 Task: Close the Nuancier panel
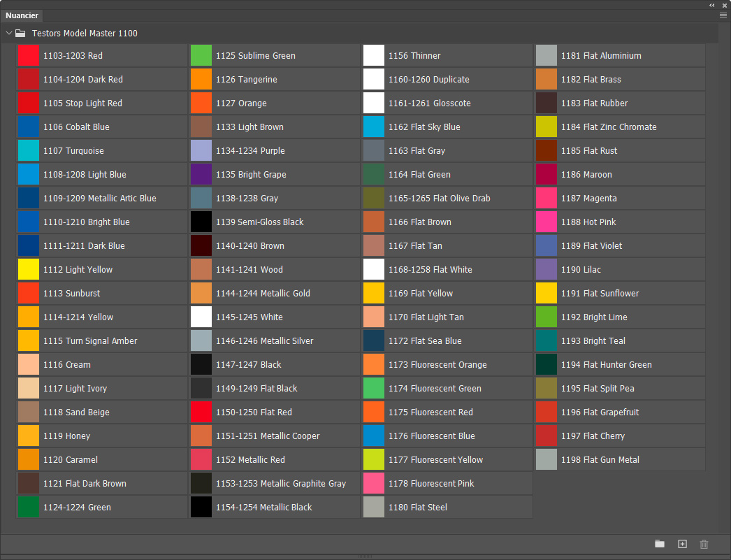pos(725,5)
